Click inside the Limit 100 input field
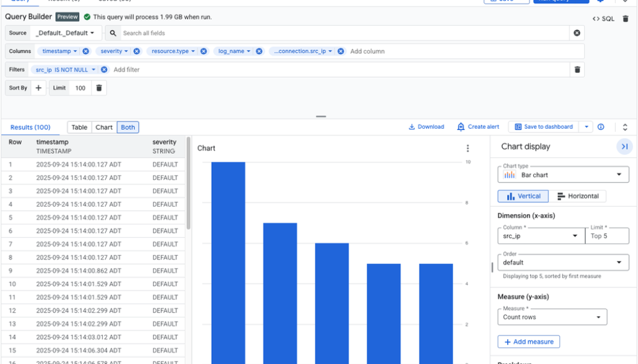Viewport: 638px width, 364px height. (x=81, y=88)
